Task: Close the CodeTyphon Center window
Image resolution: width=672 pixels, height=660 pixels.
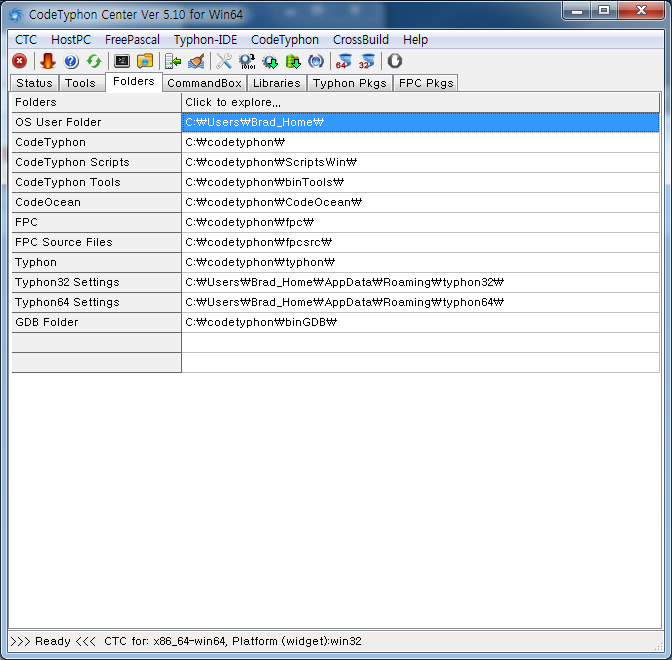Action: click(x=641, y=10)
